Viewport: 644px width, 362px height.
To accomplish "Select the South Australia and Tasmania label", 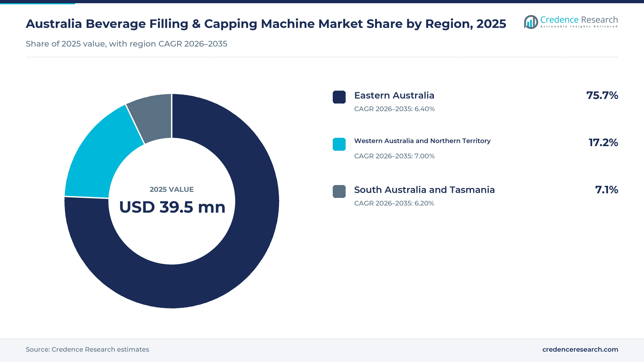I will tap(425, 190).
